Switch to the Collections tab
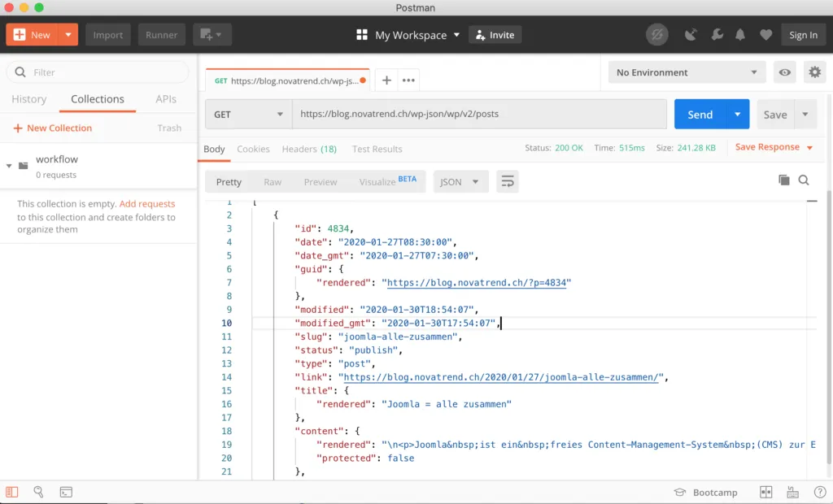 tap(98, 99)
